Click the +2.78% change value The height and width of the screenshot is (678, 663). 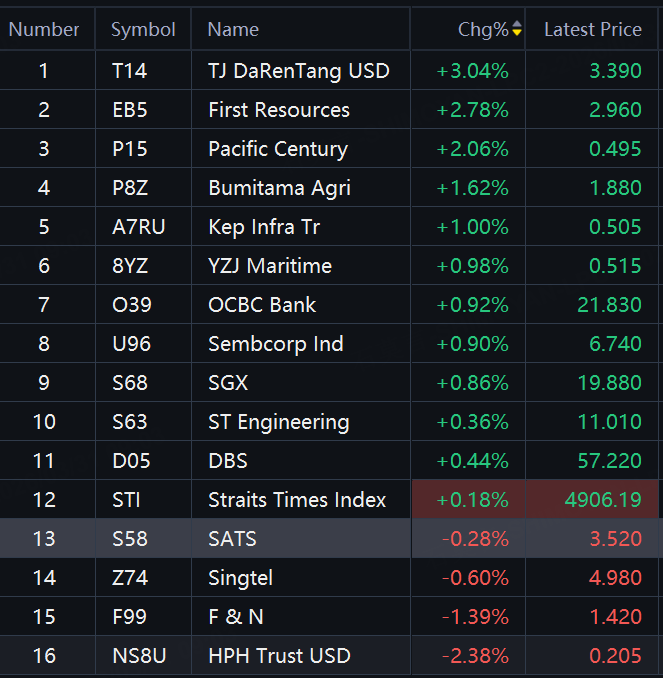472,110
